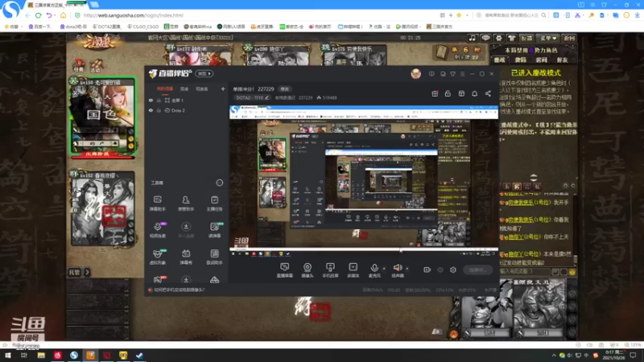Edit the DOTA2 - TI10 category label
The height and width of the screenshot is (362, 644).
252,97
